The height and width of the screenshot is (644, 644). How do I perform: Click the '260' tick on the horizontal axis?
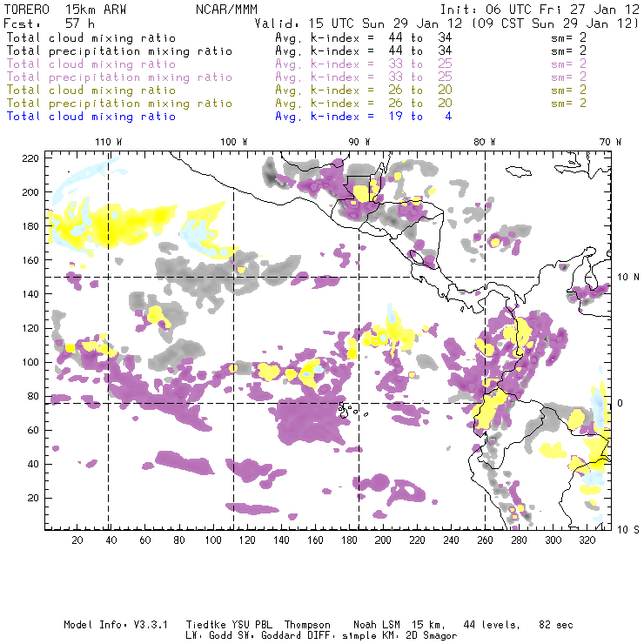click(x=485, y=540)
